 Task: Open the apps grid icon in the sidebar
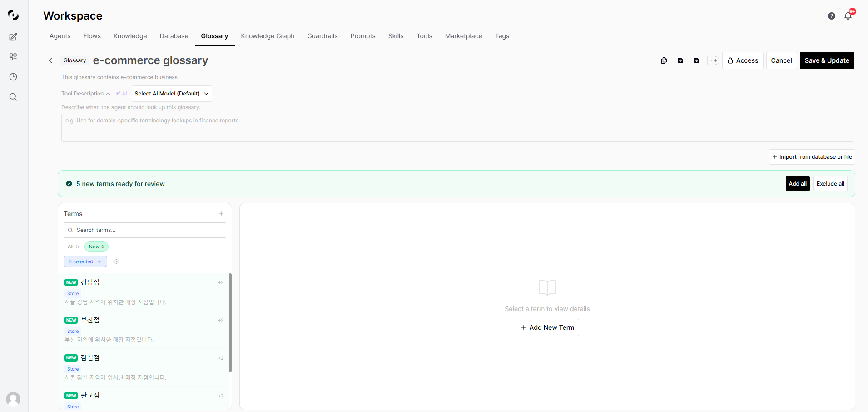point(13,57)
